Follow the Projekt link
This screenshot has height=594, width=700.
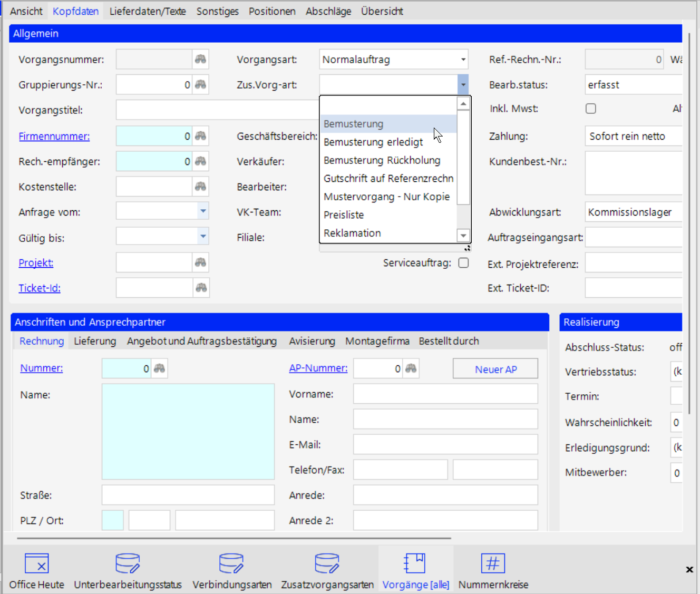[x=36, y=262]
